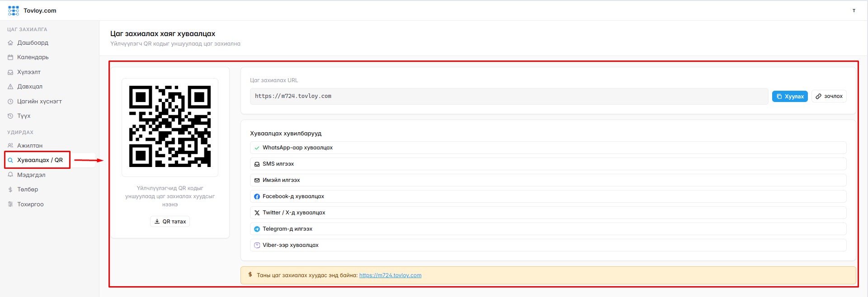The height and width of the screenshot is (297, 868).
Task: Click the Цаг захиалах хаяг хуваалцах heading
Action: 163,34
